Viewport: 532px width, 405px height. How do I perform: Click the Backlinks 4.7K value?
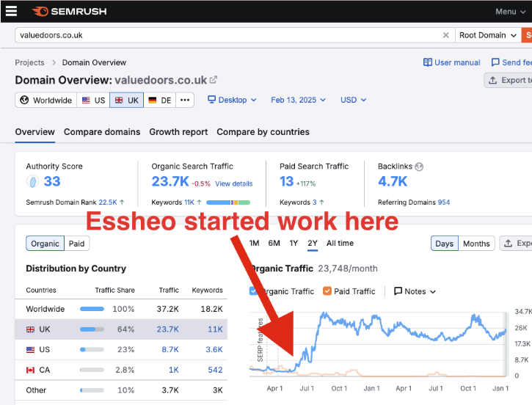click(x=393, y=181)
